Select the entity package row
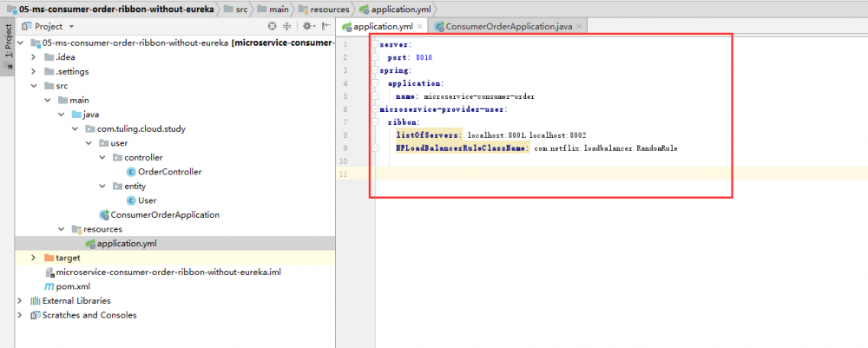This screenshot has width=868, height=348. click(x=175, y=187)
